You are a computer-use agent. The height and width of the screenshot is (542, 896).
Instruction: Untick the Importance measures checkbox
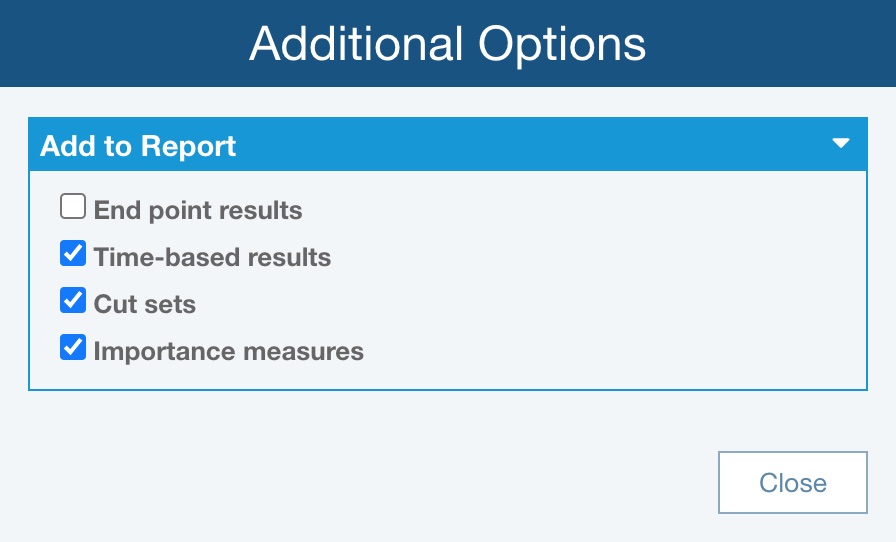pyautogui.click(x=73, y=348)
